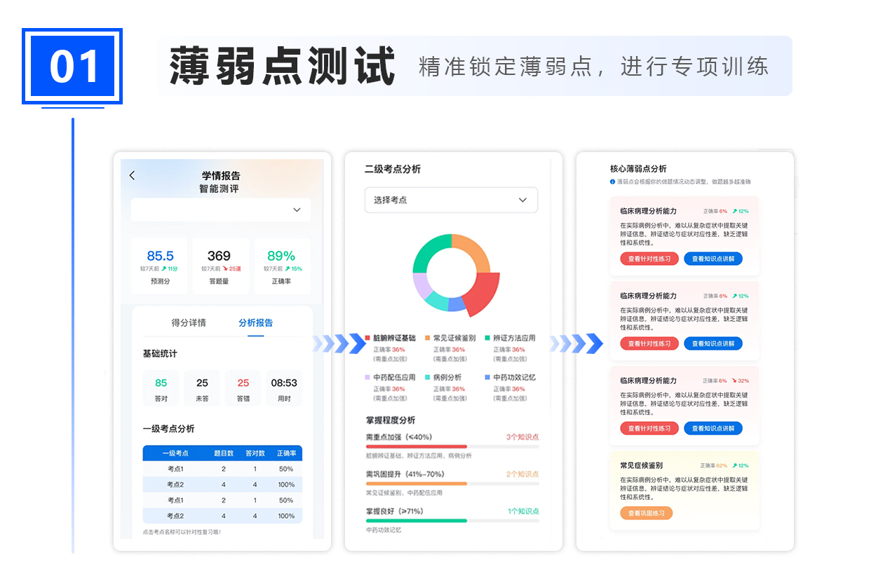Switch to the 得分详情 tab
Screen dimensions: 871x588
(x=189, y=323)
